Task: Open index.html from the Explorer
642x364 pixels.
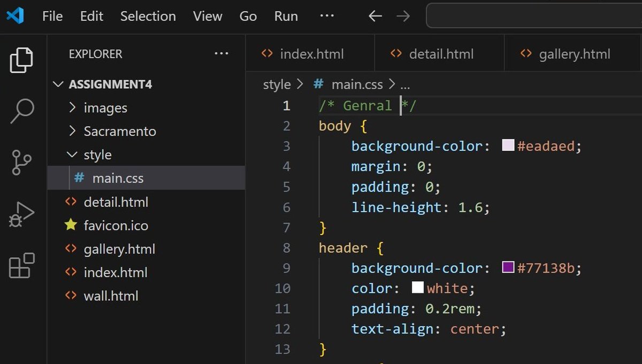Action: pyautogui.click(x=146, y=273)
